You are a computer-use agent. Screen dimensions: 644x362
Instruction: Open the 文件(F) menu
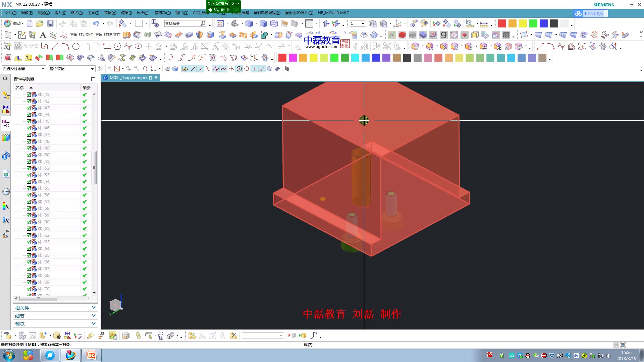click(10, 13)
